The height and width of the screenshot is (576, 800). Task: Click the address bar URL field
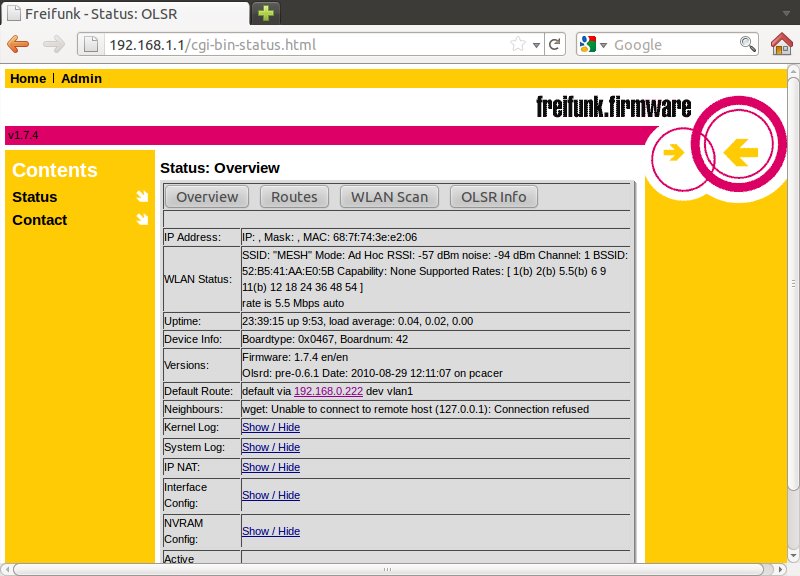(300, 44)
